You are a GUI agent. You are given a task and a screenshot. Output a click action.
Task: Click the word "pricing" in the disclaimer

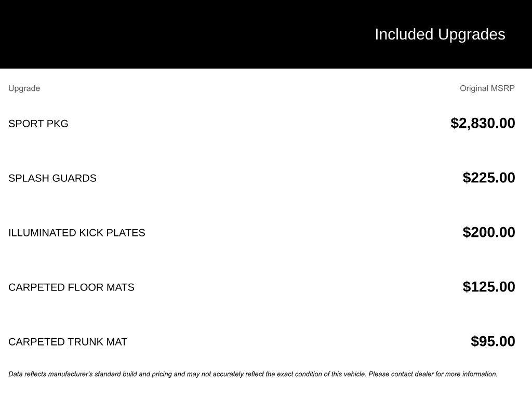[x=162, y=374]
